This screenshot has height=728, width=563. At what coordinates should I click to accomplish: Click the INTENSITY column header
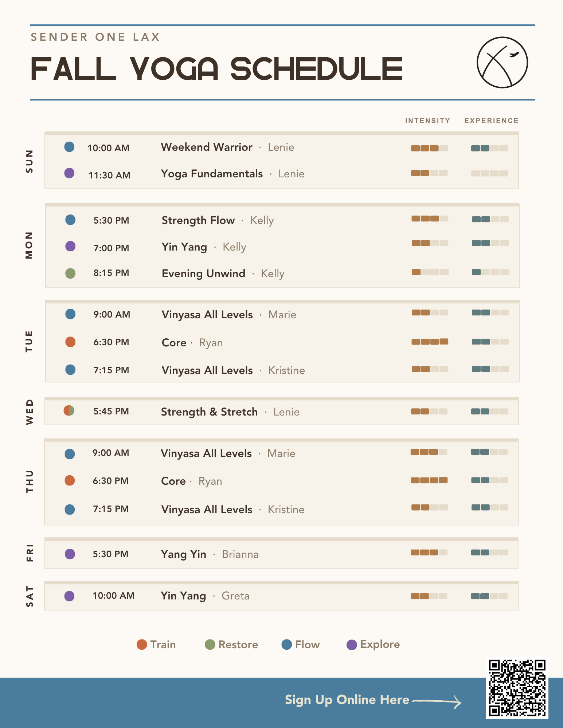coord(428,121)
